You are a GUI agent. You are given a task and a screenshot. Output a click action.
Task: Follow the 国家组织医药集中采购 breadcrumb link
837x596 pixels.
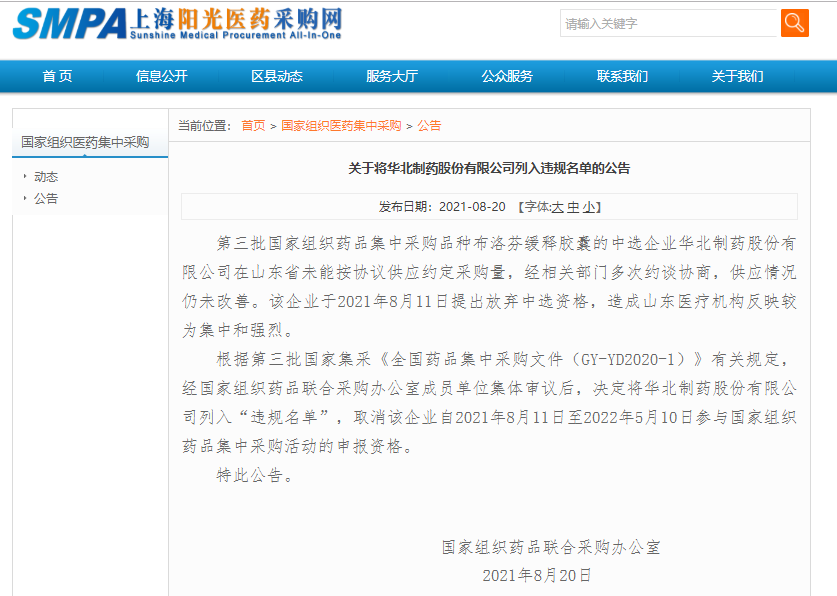click(x=341, y=125)
